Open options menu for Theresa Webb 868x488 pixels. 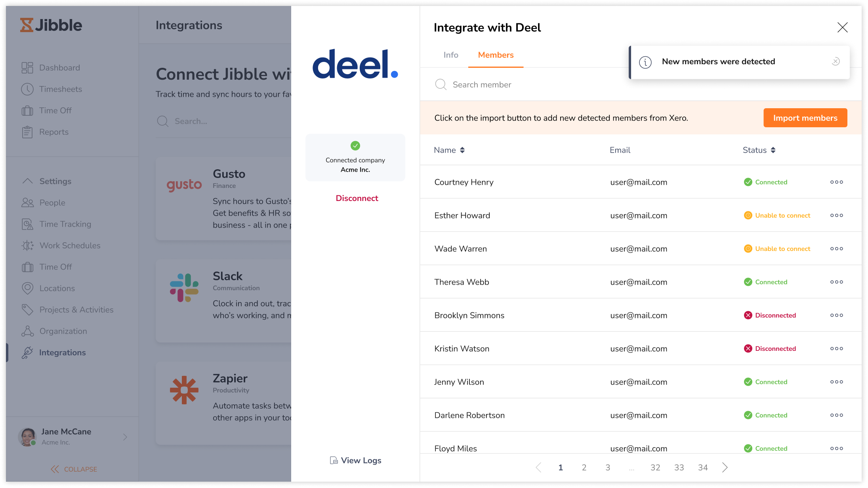(836, 282)
